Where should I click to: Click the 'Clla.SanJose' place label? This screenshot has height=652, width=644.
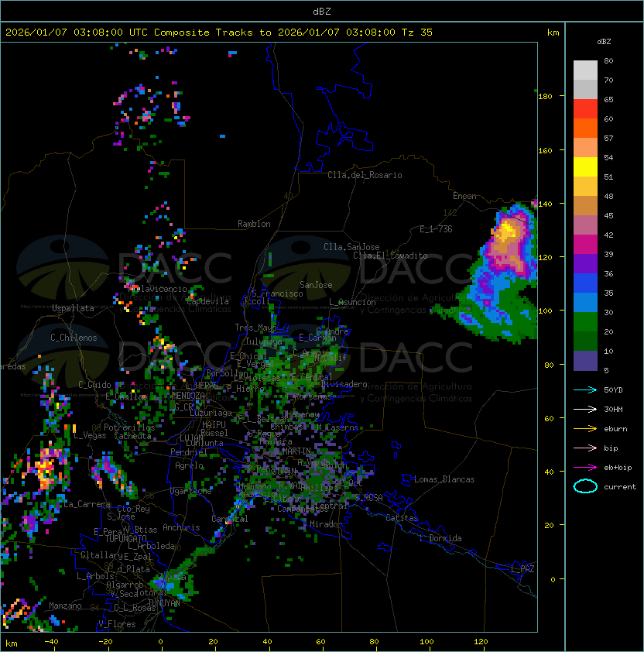click(351, 247)
